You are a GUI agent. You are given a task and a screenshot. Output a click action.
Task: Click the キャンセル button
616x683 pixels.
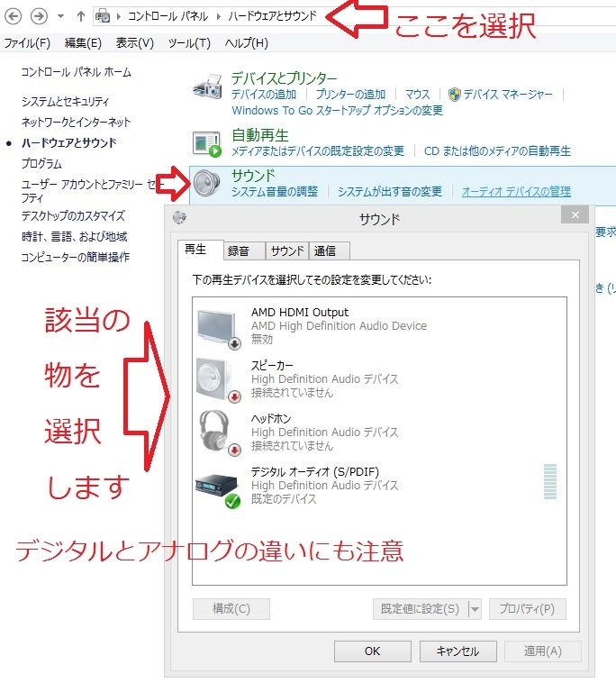457,651
